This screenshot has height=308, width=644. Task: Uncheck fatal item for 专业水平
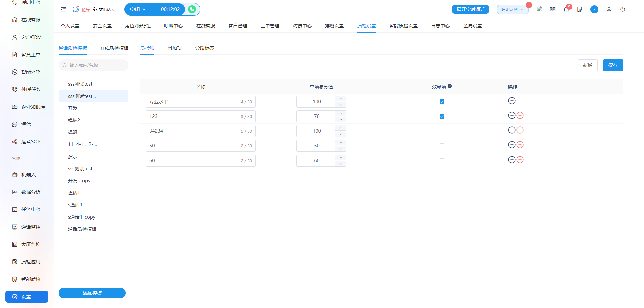442,102
